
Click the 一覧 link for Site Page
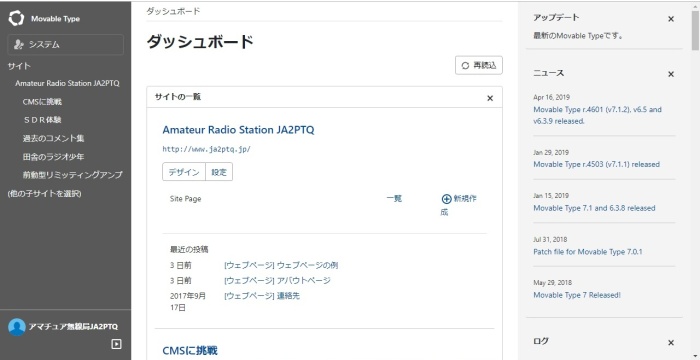tap(394, 199)
